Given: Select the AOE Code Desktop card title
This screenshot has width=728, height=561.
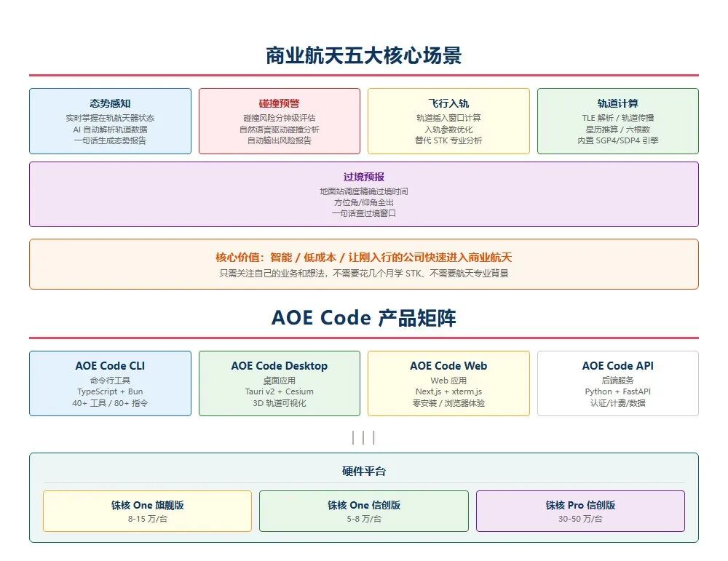Looking at the screenshot, I should click(279, 366).
